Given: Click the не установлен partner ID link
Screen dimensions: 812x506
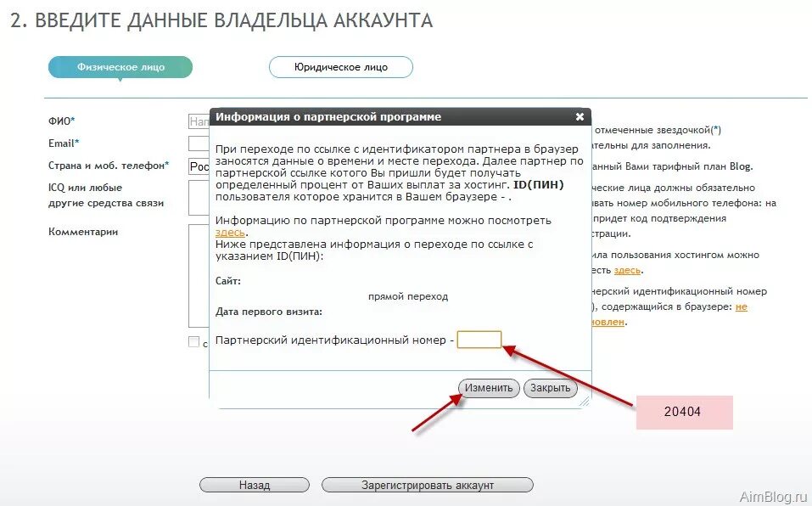Looking at the screenshot, I should (x=741, y=306).
